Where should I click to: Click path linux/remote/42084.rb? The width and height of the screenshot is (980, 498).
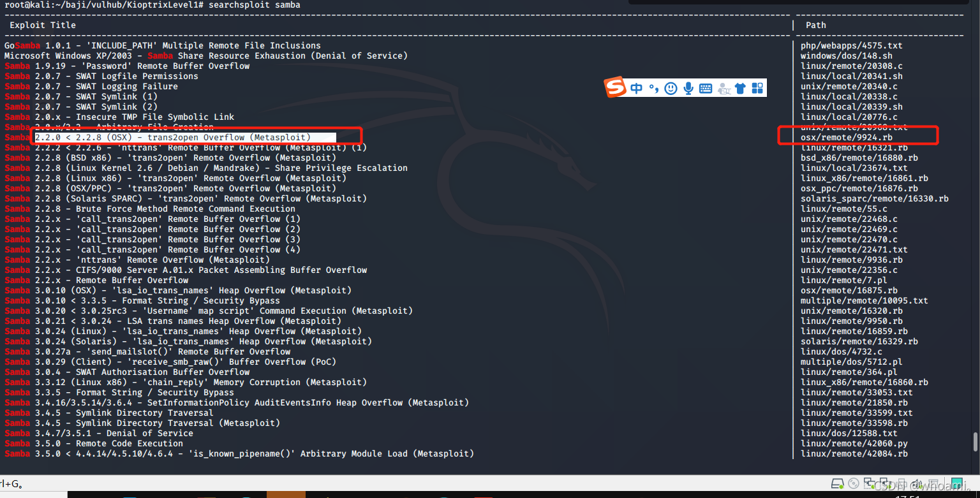pyautogui.click(x=854, y=453)
